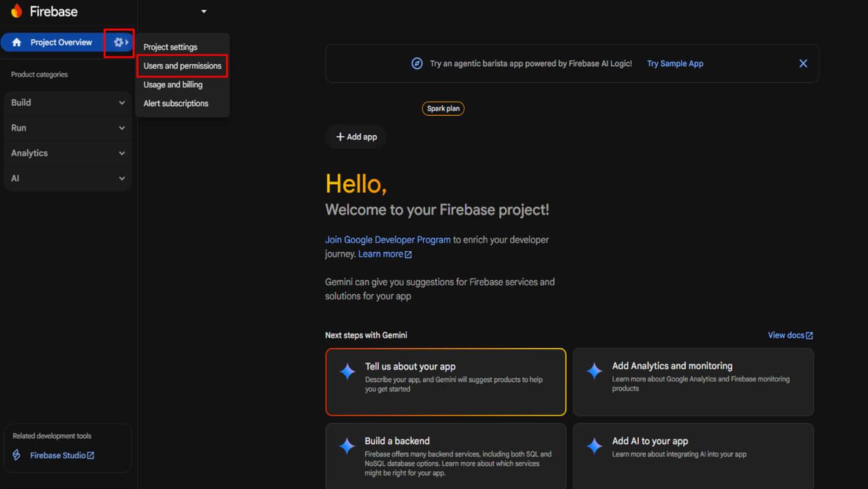Click sparkle icon on Add Analytics and monitoring
Viewport: 868px width, 489px height.
(x=594, y=371)
